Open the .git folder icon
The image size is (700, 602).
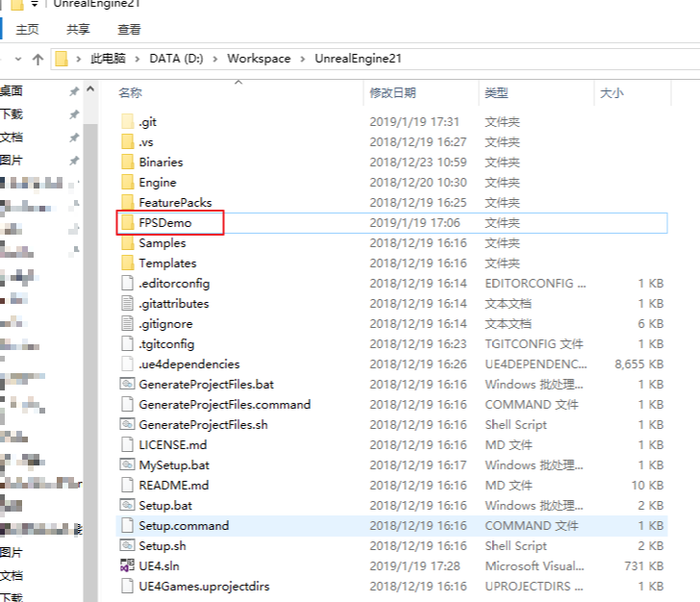128,121
